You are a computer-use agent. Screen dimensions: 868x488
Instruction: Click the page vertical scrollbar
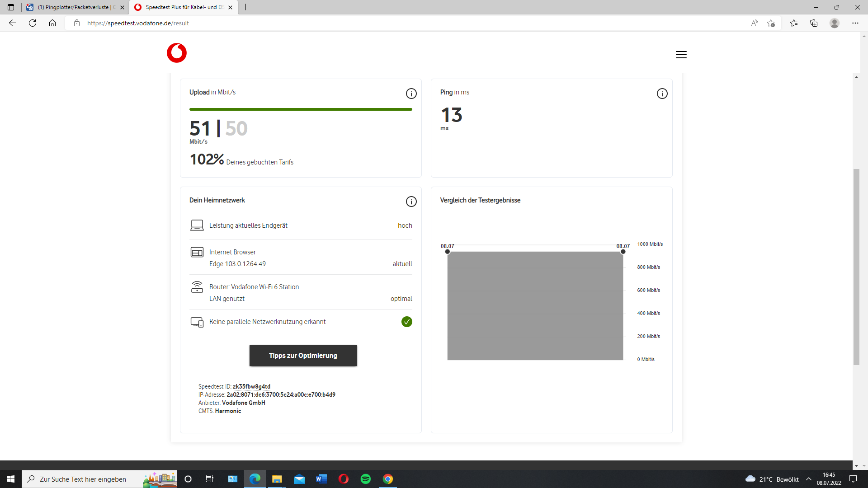(x=856, y=267)
